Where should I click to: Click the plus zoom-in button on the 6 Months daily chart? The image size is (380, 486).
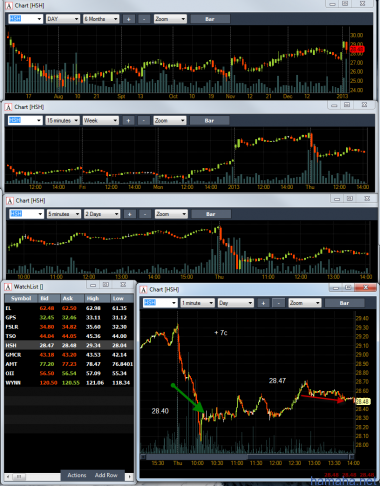128,19
